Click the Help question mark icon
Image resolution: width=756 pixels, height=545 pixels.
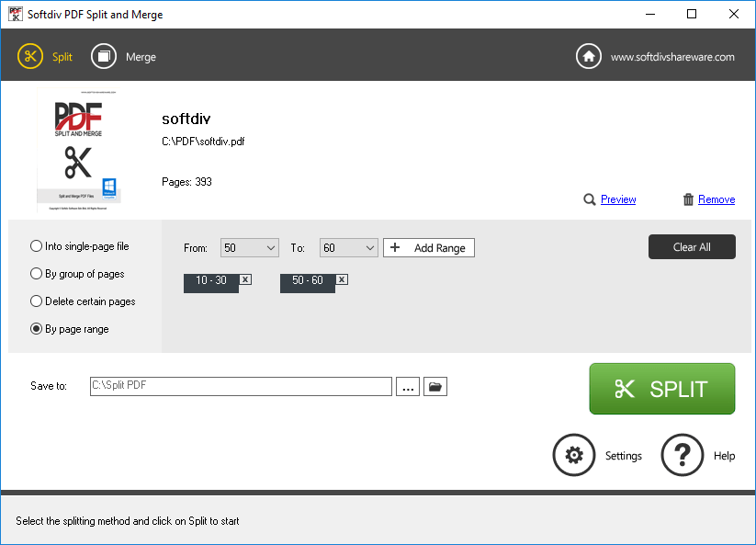point(683,455)
